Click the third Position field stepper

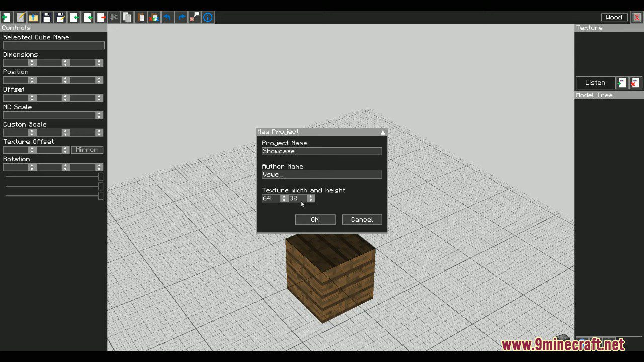(x=99, y=80)
